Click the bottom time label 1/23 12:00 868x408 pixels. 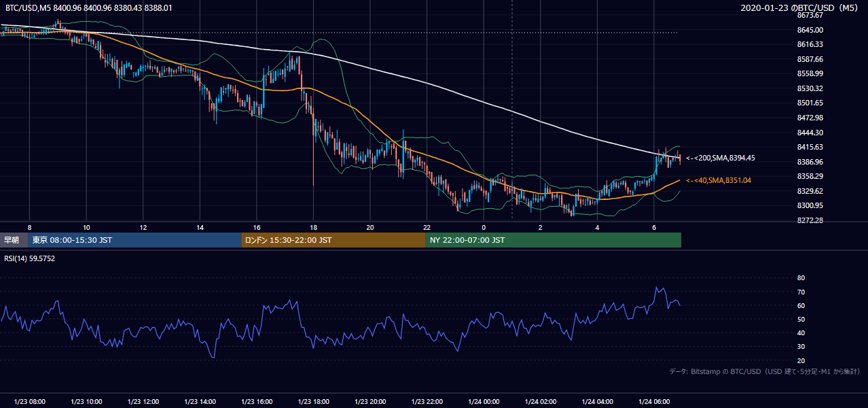pyautogui.click(x=143, y=402)
